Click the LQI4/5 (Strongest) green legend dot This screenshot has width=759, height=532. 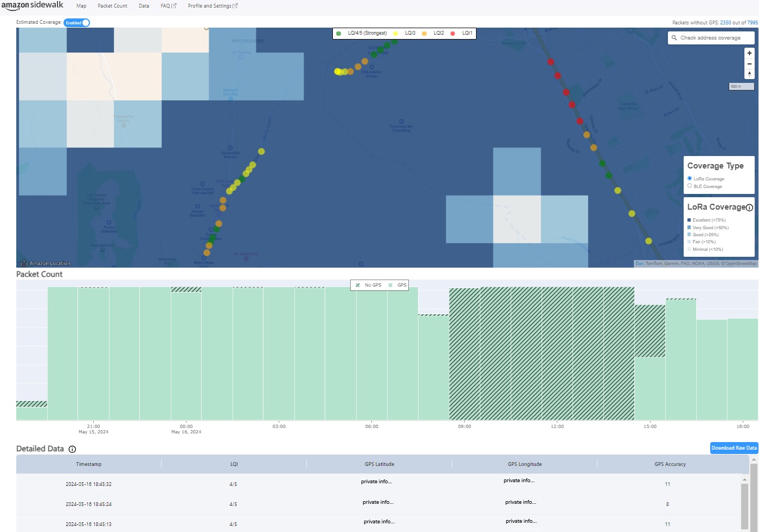[338, 34]
